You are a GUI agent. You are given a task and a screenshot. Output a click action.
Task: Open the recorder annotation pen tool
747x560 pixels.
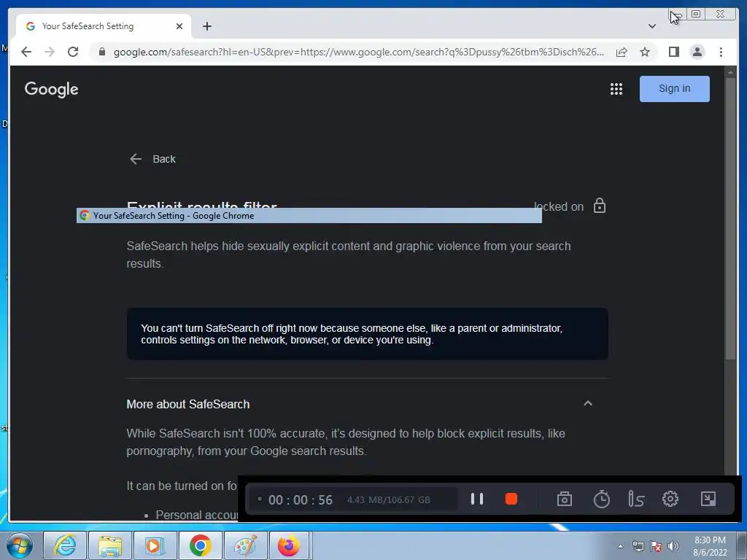point(636,499)
